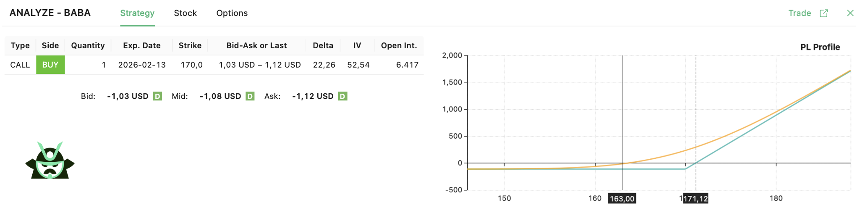Image resolution: width=868 pixels, height=221 pixels.
Task: Open the Options tab
Action: [232, 13]
